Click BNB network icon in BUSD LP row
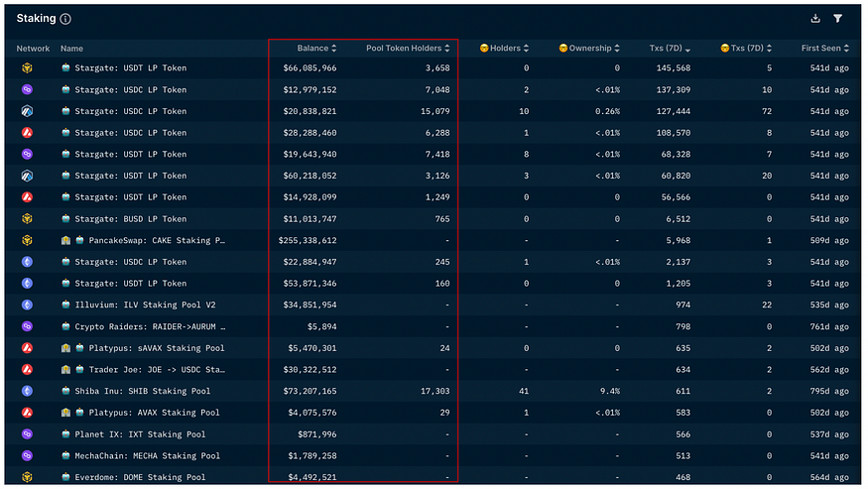The height and width of the screenshot is (489, 868). (x=27, y=219)
